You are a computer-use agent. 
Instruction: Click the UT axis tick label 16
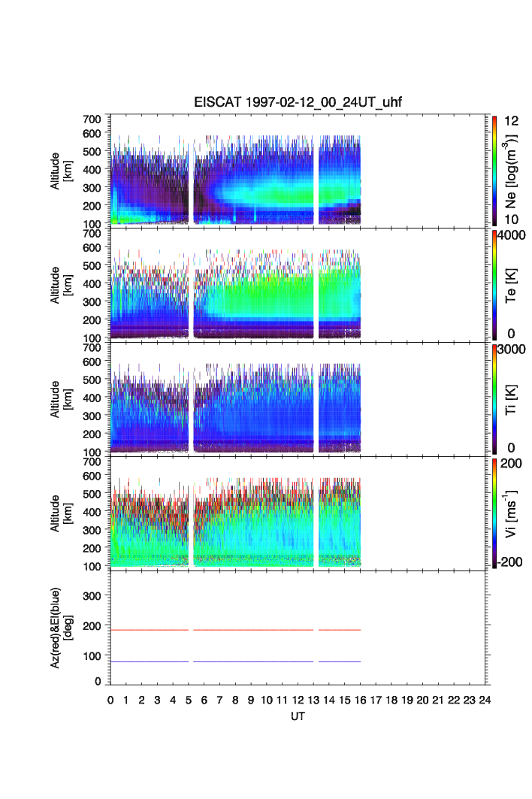pyautogui.click(x=360, y=700)
